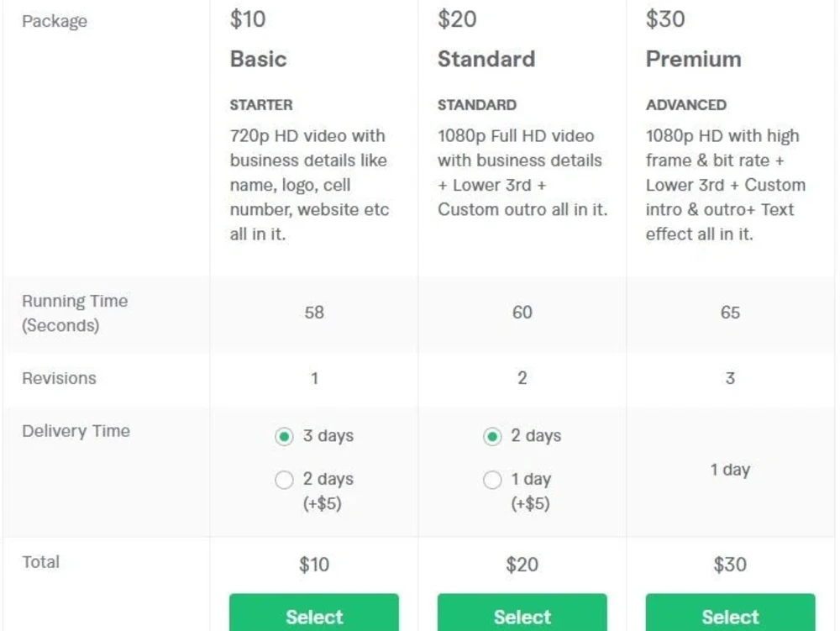Click Select button under $30 Premium

click(730, 613)
